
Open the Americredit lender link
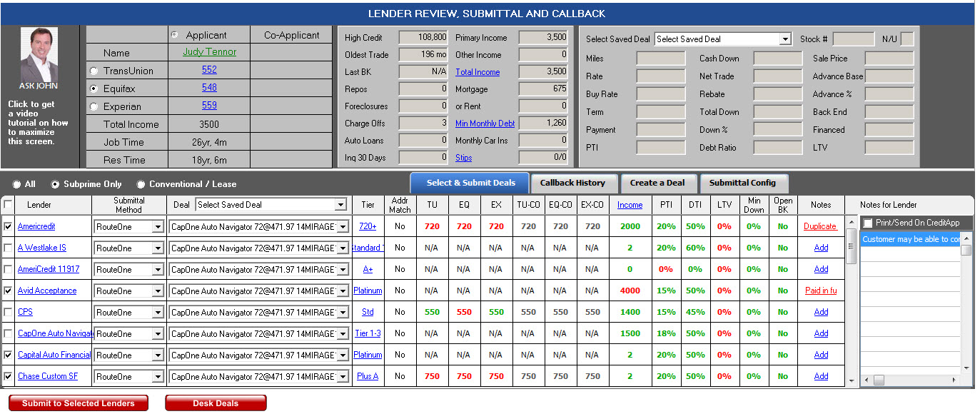coord(36,226)
